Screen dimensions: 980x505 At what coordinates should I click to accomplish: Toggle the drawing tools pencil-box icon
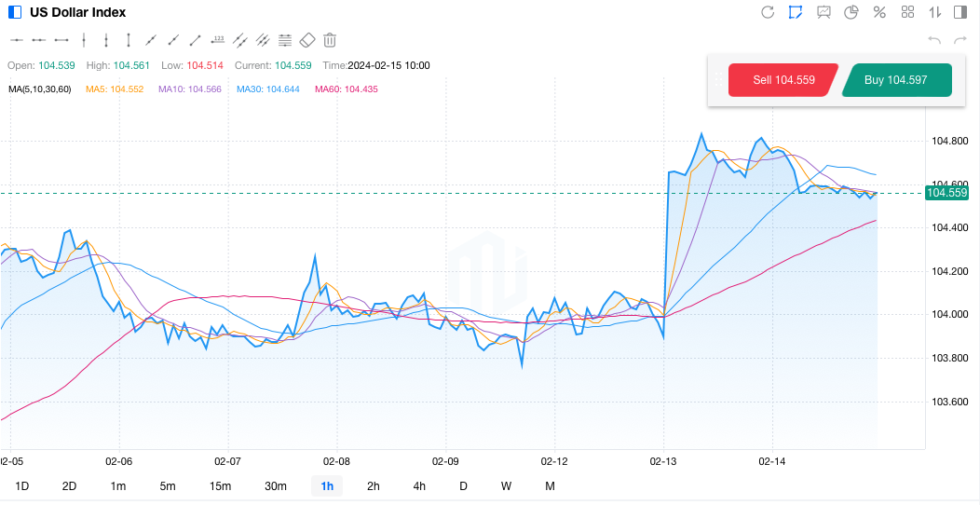[796, 12]
